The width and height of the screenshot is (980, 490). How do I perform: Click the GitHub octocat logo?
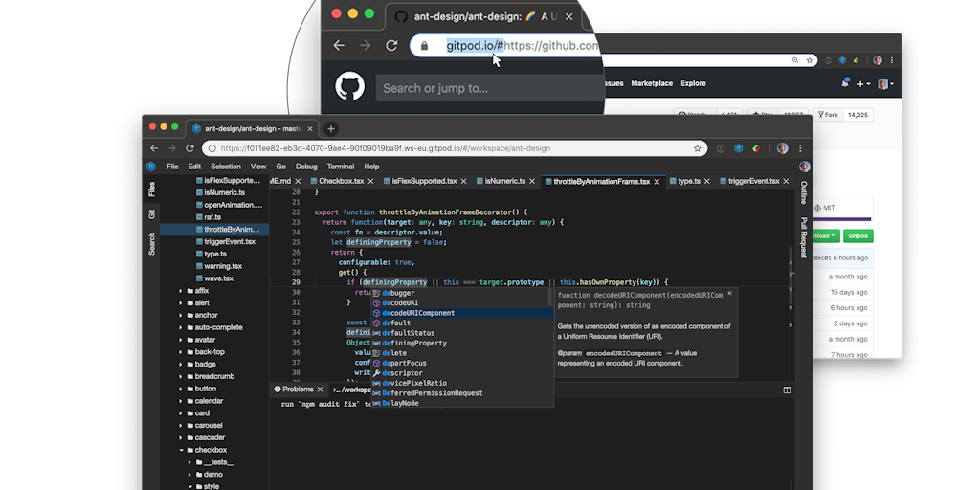click(350, 87)
